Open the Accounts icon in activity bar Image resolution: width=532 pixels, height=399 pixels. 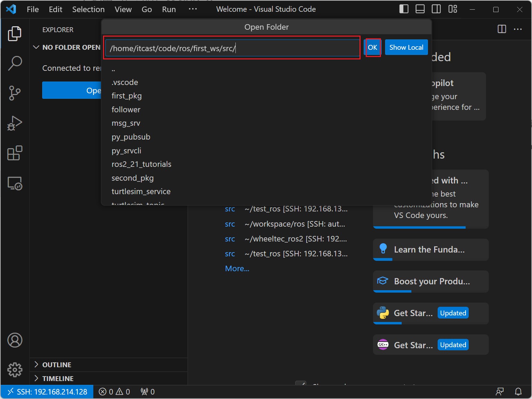tap(15, 340)
